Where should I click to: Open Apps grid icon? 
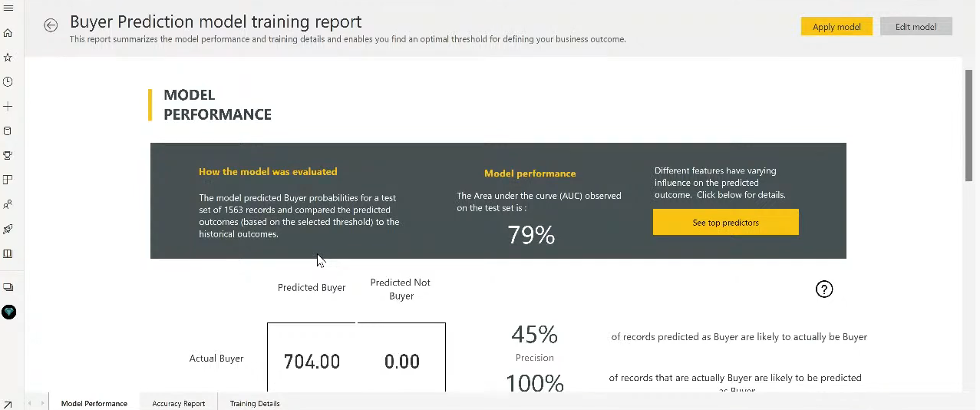click(x=8, y=180)
